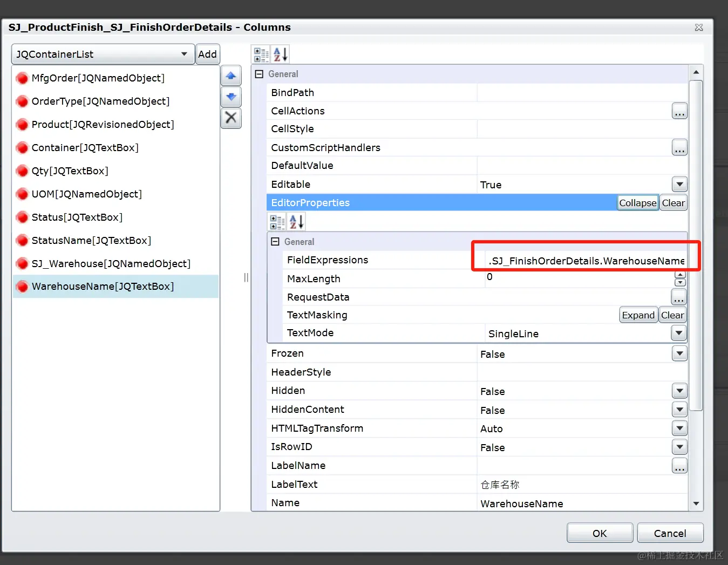Move selected column down with blue down arrow
The width and height of the screenshot is (728, 565).
tap(231, 97)
